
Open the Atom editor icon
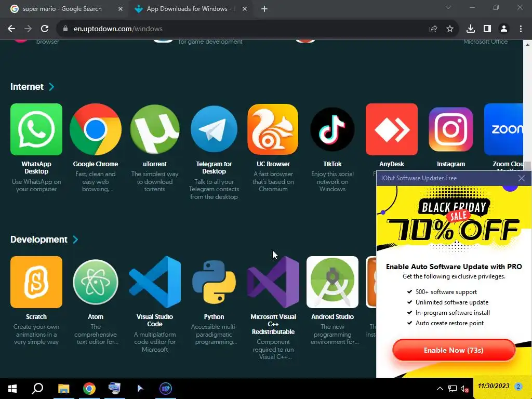(x=96, y=282)
